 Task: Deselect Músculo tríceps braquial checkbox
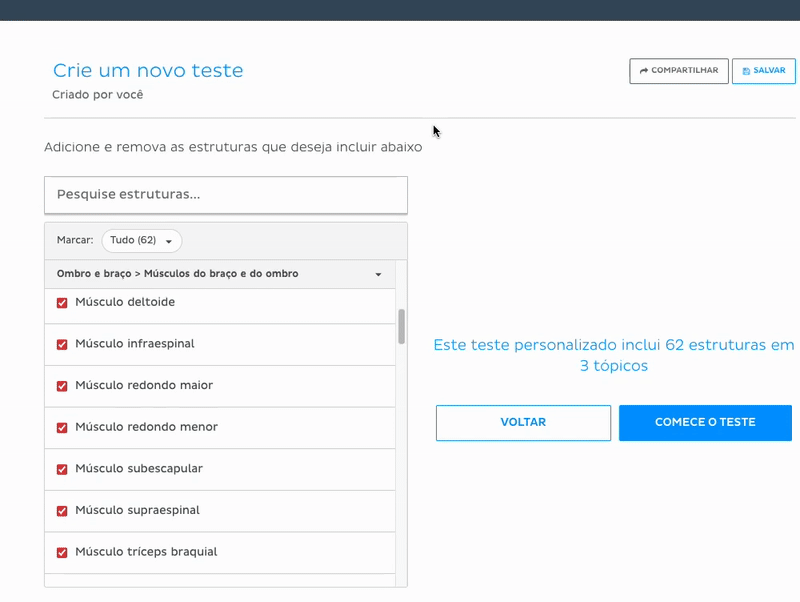(62, 552)
